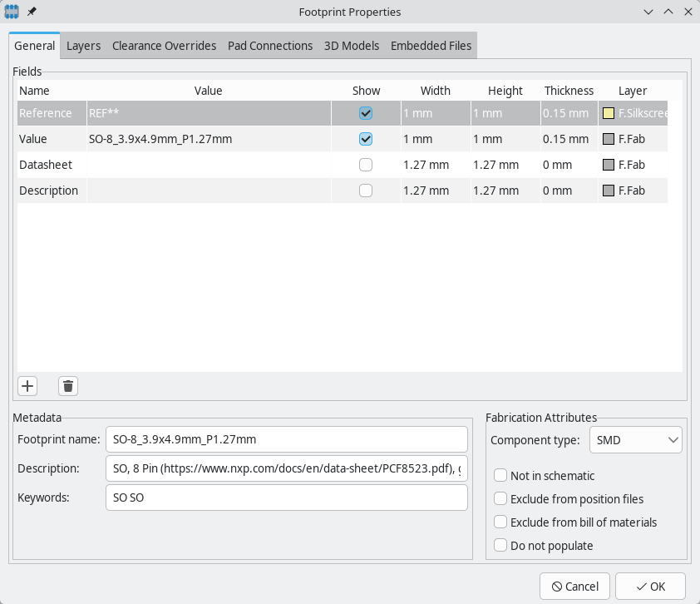700x604 pixels.
Task: Click the shade-up chevron in the titlebar
Action: [x=668, y=12]
